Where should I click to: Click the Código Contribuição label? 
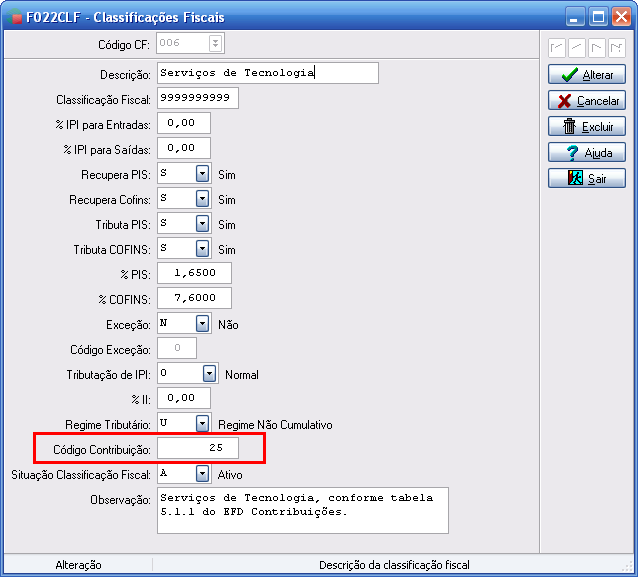click(x=102, y=450)
